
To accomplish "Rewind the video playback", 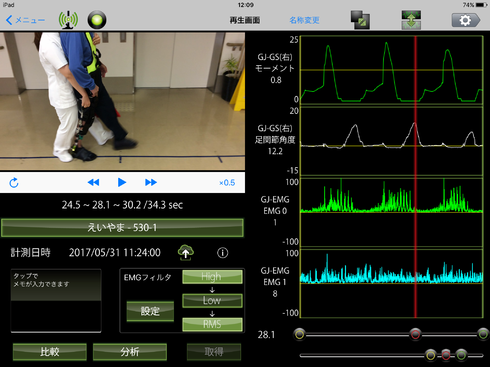I will click(93, 182).
